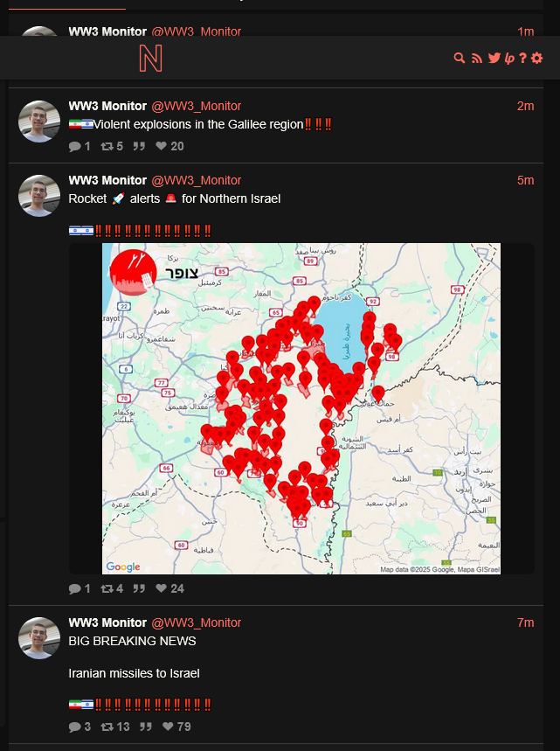Click the Nitter N logo
This screenshot has width=560, height=751.
(151, 59)
